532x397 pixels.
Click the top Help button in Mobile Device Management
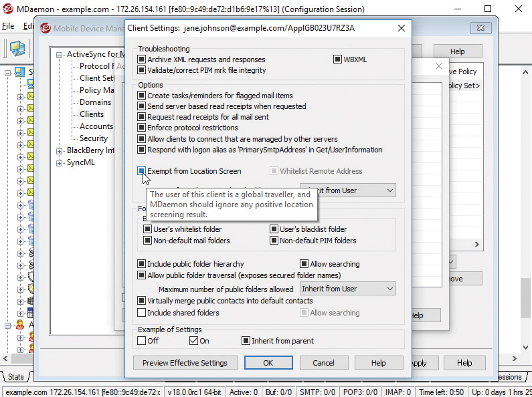[x=457, y=51]
